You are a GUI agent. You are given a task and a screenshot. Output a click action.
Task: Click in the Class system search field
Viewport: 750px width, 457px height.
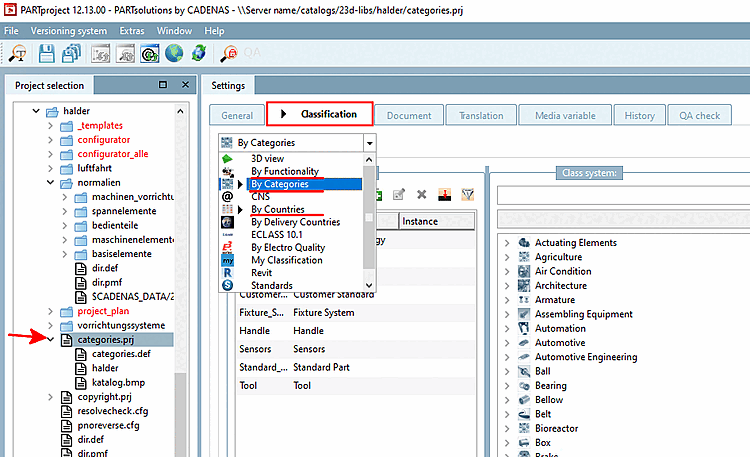(x=623, y=195)
